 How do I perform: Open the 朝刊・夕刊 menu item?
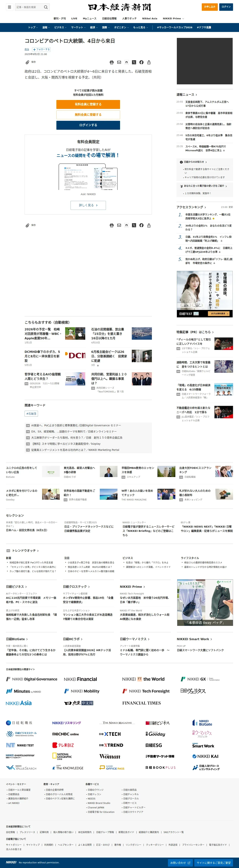point(60,19)
